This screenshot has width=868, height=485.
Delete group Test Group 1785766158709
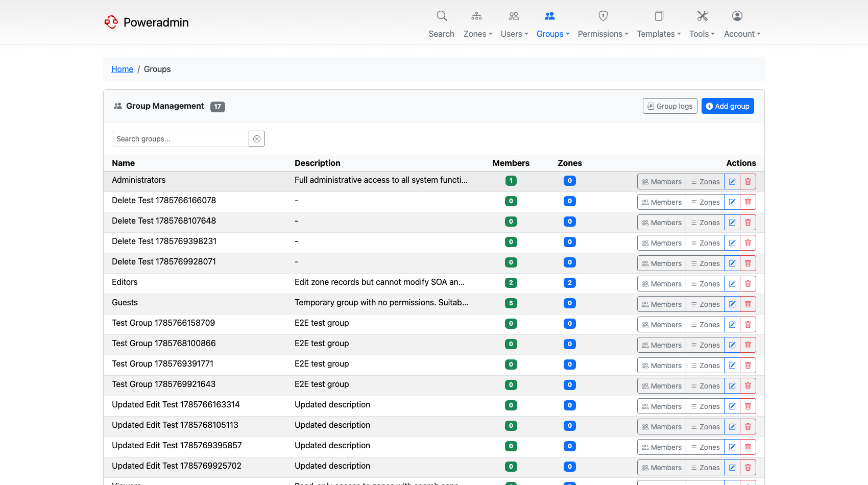tap(748, 325)
